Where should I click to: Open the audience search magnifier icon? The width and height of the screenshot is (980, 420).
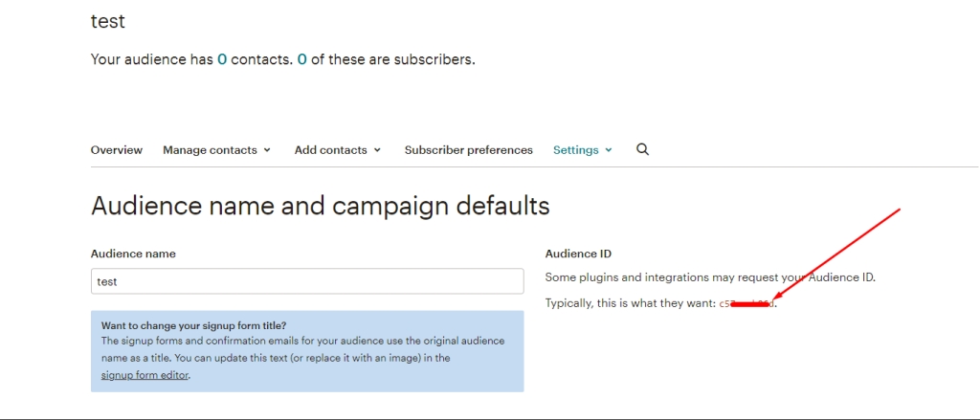point(642,150)
